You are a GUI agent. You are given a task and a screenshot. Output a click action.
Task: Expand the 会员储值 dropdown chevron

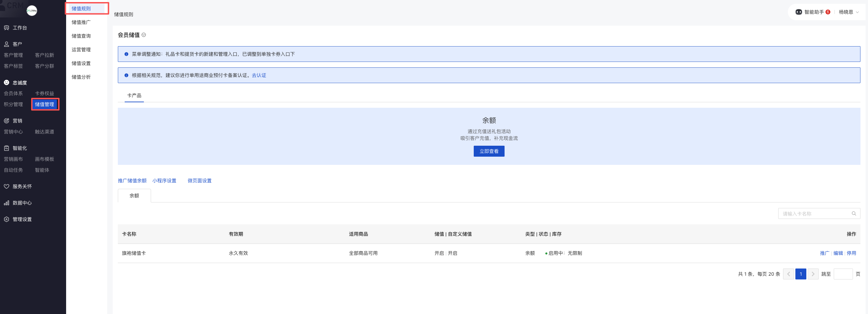tap(144, 35)
